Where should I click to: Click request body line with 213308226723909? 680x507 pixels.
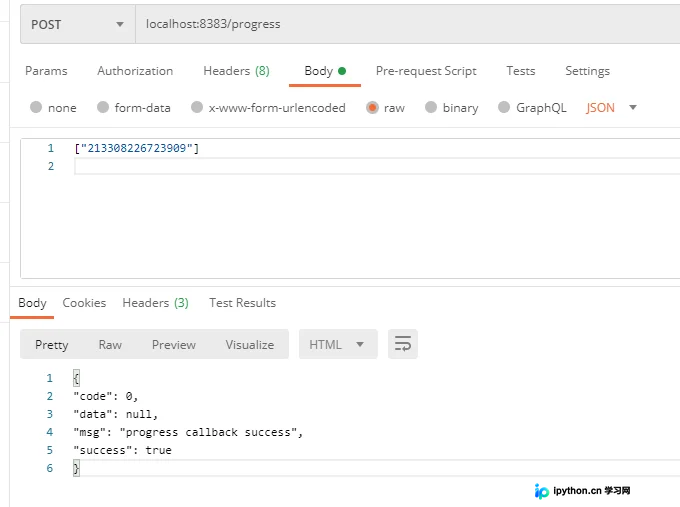(x=137, y=148)
